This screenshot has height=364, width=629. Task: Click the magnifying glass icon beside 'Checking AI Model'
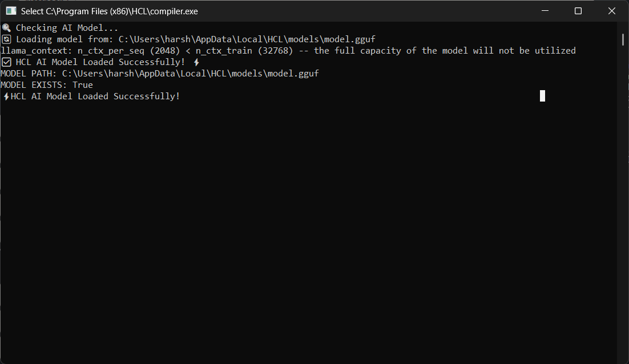[x=6, y=27]
